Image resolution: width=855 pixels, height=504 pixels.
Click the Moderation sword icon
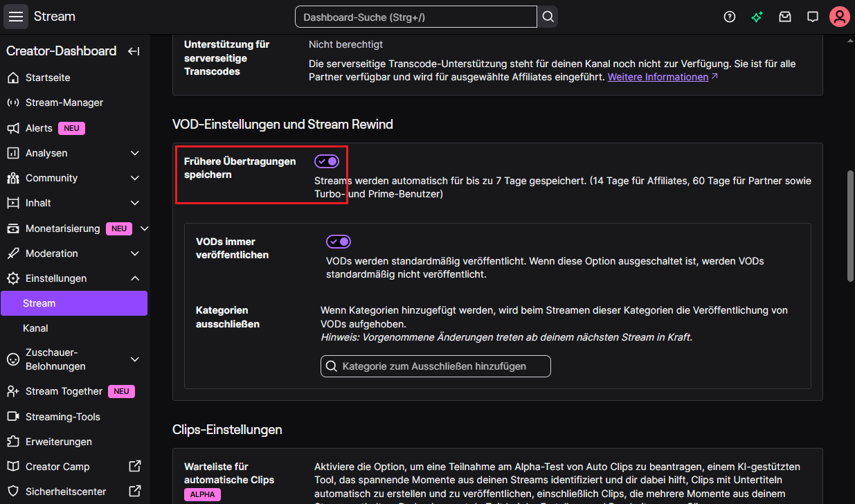12,253
